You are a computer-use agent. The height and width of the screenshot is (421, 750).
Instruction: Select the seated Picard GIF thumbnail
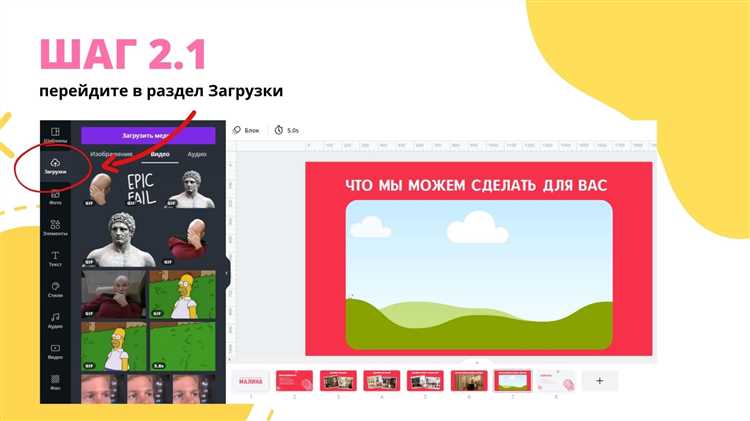(114, 294)
